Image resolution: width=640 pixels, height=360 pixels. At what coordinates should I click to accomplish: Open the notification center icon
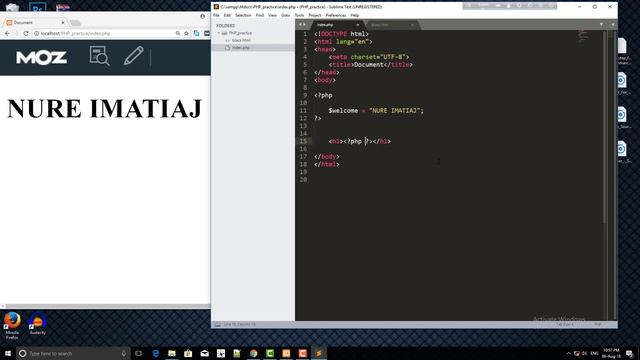pyautogui.click(x=630, y=353)
